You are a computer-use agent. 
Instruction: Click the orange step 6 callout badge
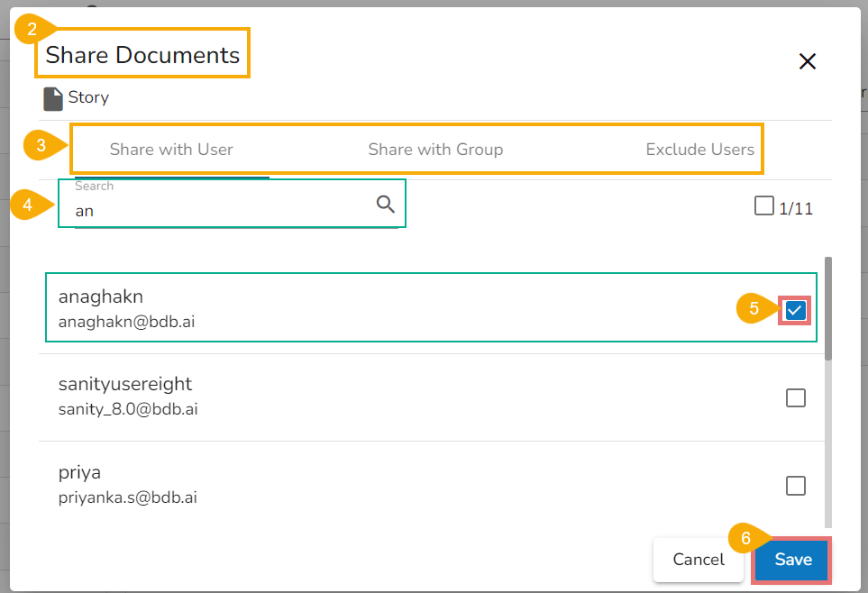(746, 539)
